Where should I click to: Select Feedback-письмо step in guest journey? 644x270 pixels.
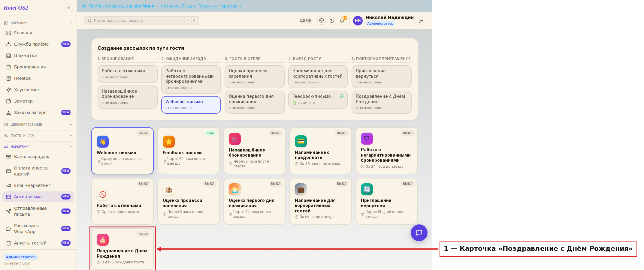pyautogui.click(x=318, y=100)
